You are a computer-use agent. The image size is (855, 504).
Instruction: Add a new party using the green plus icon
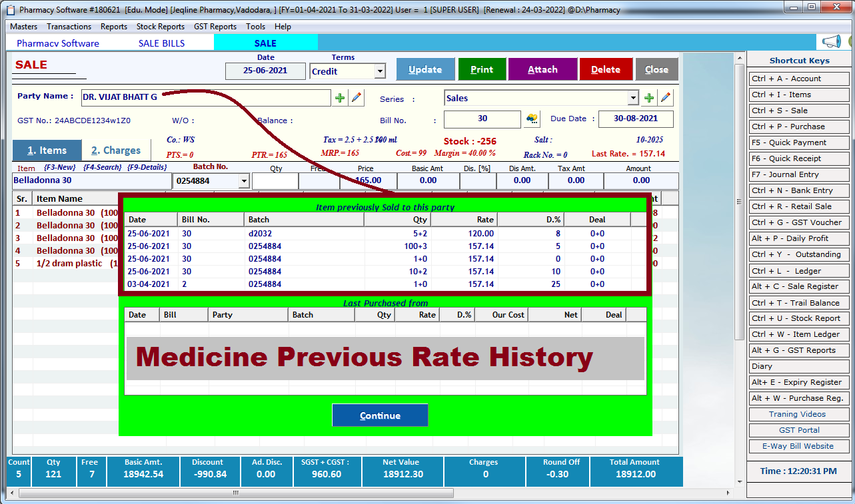(x=341, y=97)
